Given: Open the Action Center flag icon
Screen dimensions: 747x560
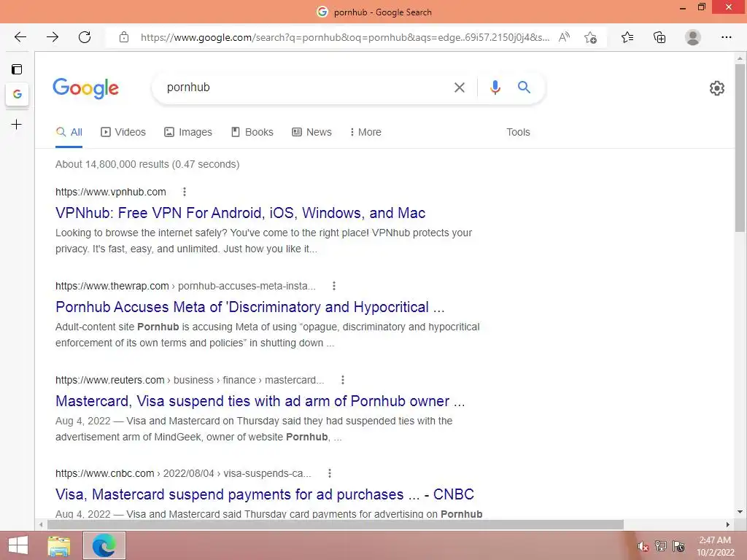Looking at the screenshot, I should [x=679, y=546].
